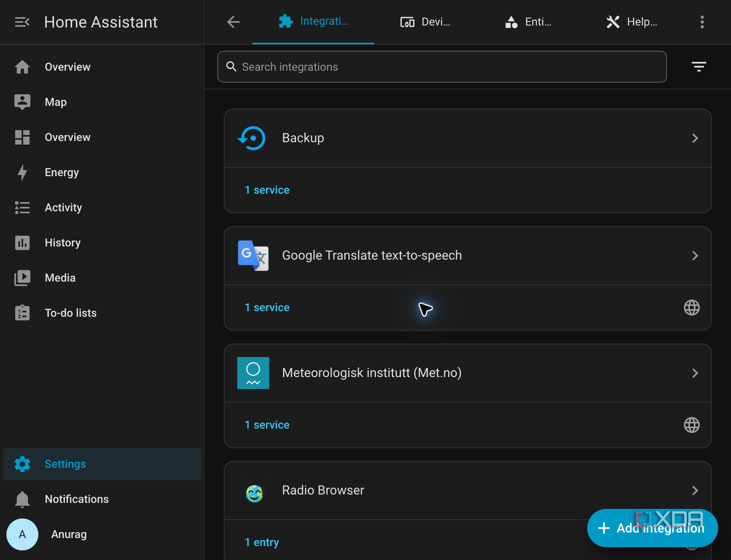The width and height of the screenshot is (731, 560).
Task: Open Map in the sidebar
Action: pos(102,102)
